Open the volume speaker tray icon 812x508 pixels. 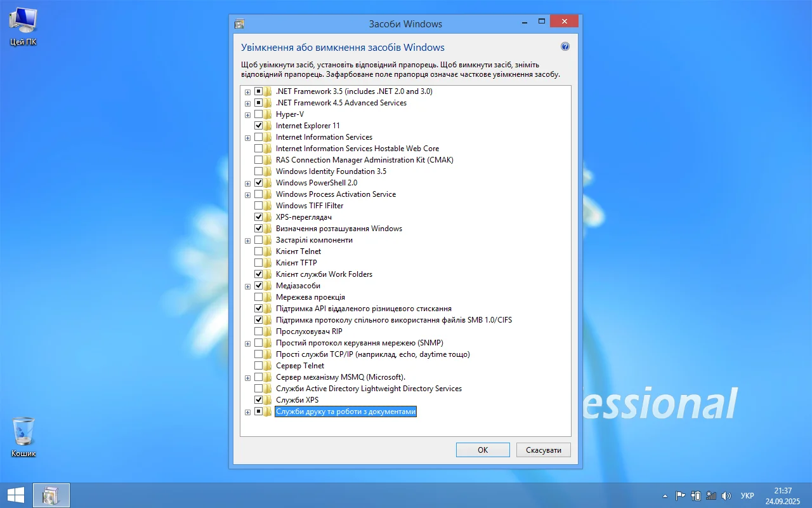click(726, 496)
